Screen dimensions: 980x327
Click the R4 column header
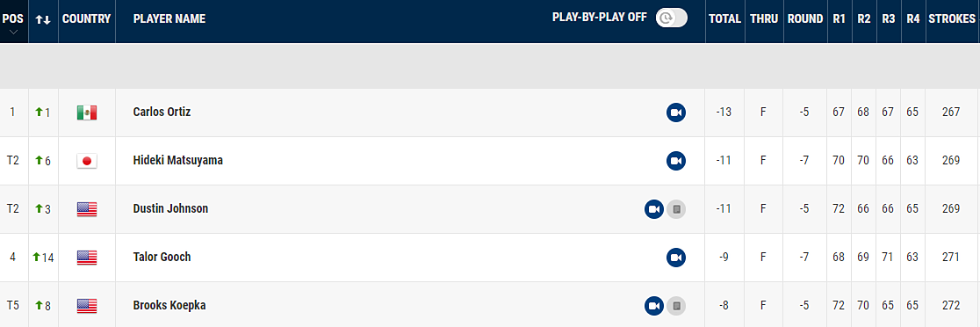[913, 18]
